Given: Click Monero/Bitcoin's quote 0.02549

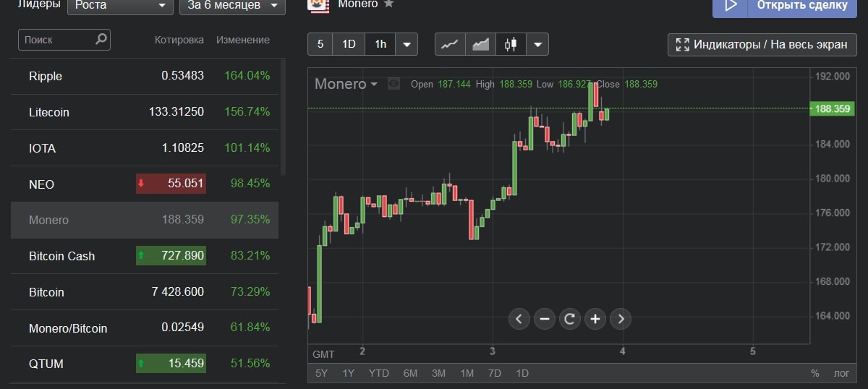Looking at the screenshot, I should click(183, 328).
